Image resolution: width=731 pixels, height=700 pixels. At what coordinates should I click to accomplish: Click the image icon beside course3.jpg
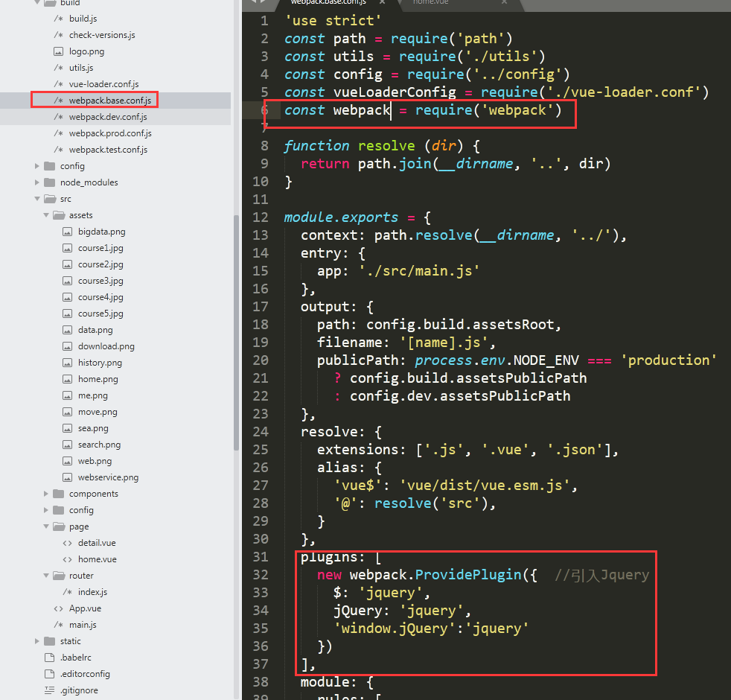68,281
